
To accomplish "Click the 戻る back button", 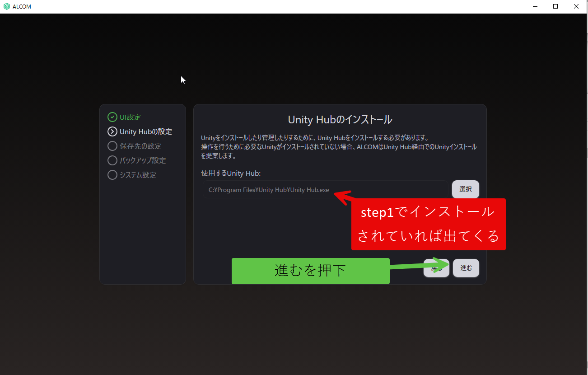I will pyautogui.click(x=436, y=268).
